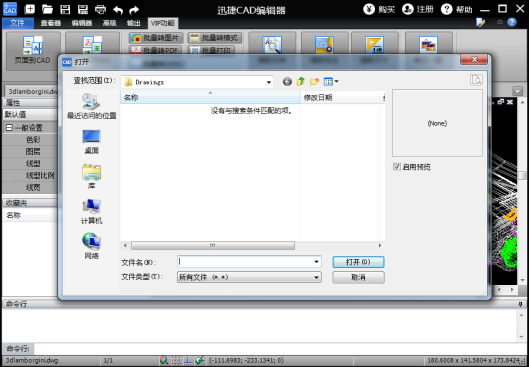
Task: Click the 批量转PDF button
Action: (x=156, y=50)
